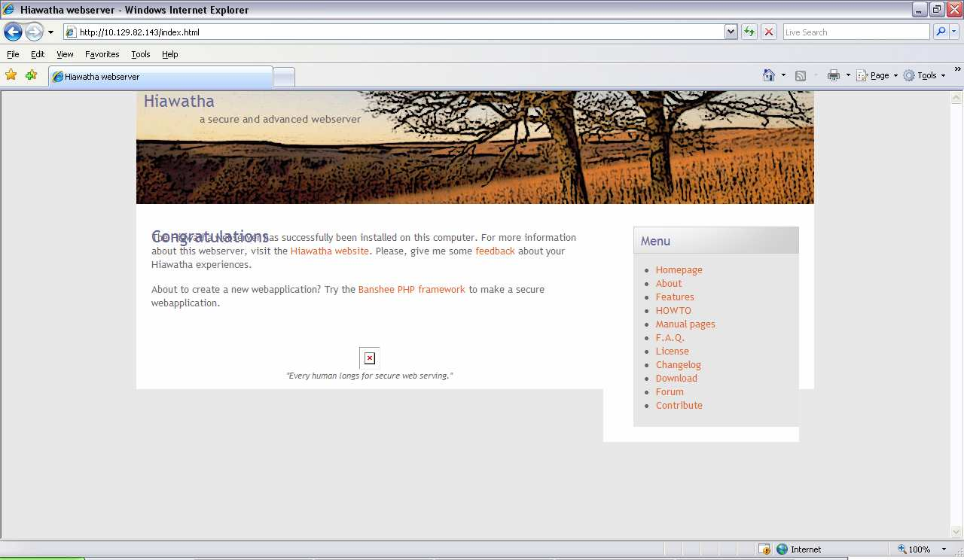Open the Contribute link

point(679,406)
